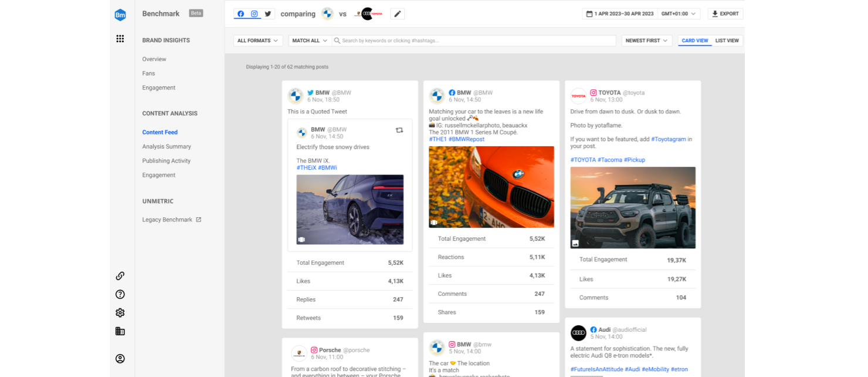The image size is (868, 377).
Task: Click the Beta badge next to Benchmark
Action: [196, 13]
